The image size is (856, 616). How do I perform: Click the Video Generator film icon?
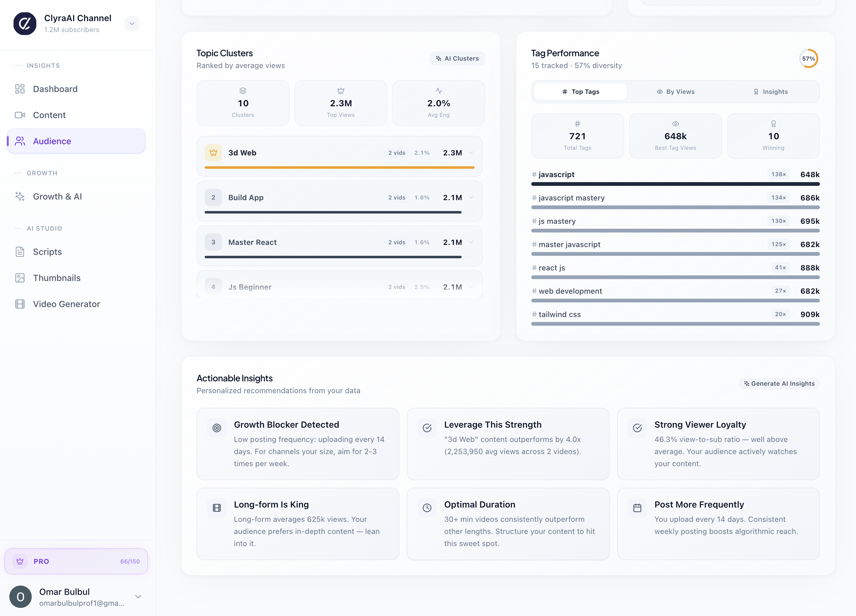[x=20, y=304]
